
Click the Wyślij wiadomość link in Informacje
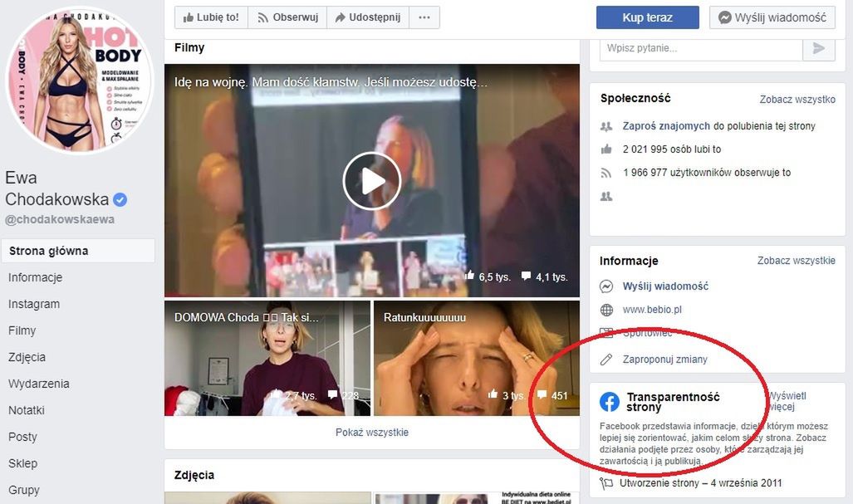[x=665, y=286]
